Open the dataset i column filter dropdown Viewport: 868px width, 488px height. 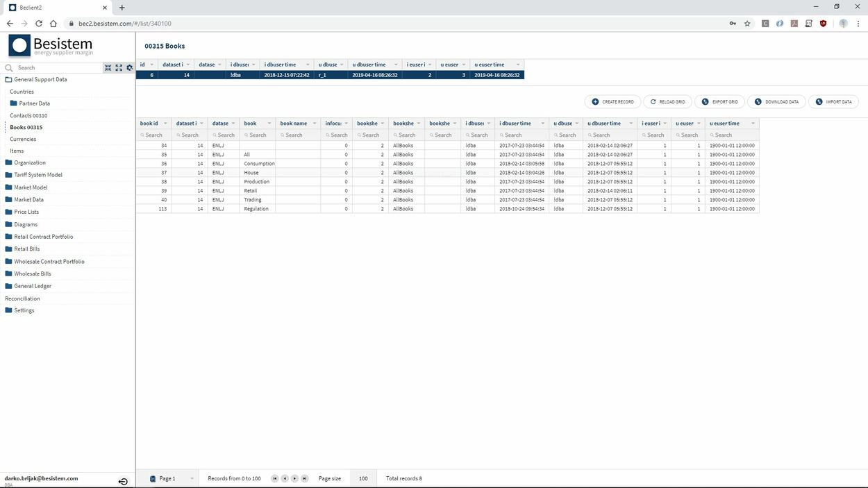[x=201, y=123]
